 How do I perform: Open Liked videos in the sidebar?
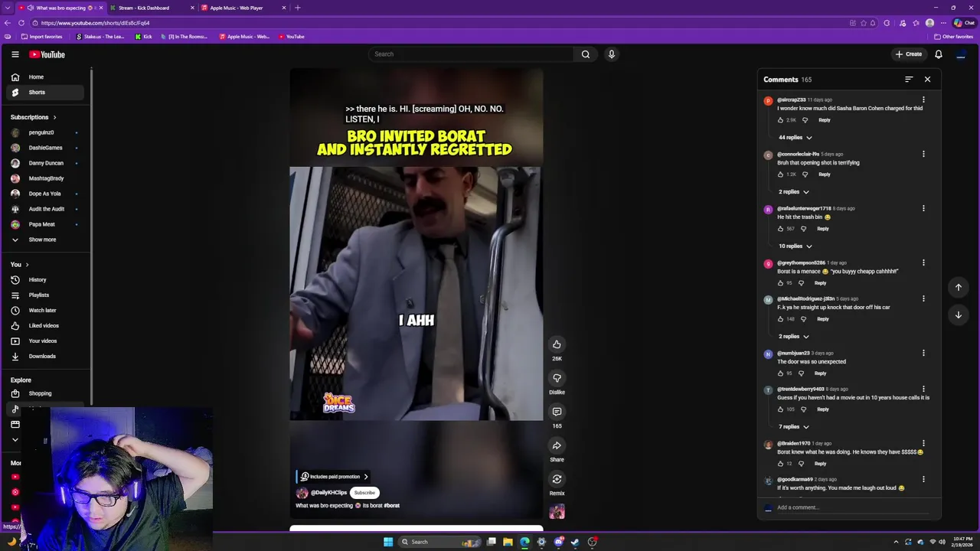tap(45, 326)
